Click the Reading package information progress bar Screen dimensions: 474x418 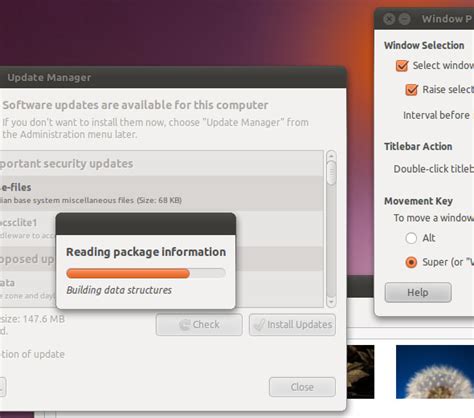[146, 273]
